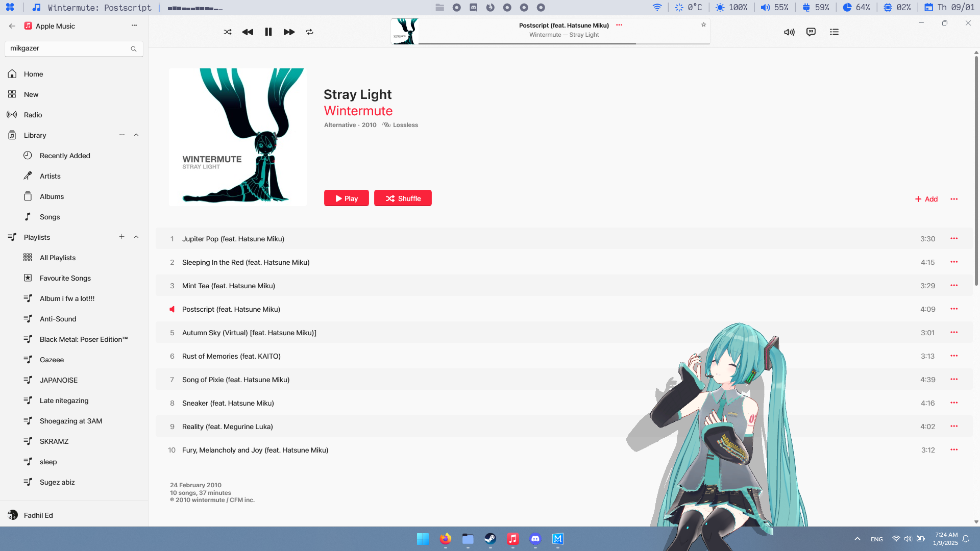Viewport: 980px width, 551px height.
Task: Favorite the current song with star icon
Action: pos(703,24)
